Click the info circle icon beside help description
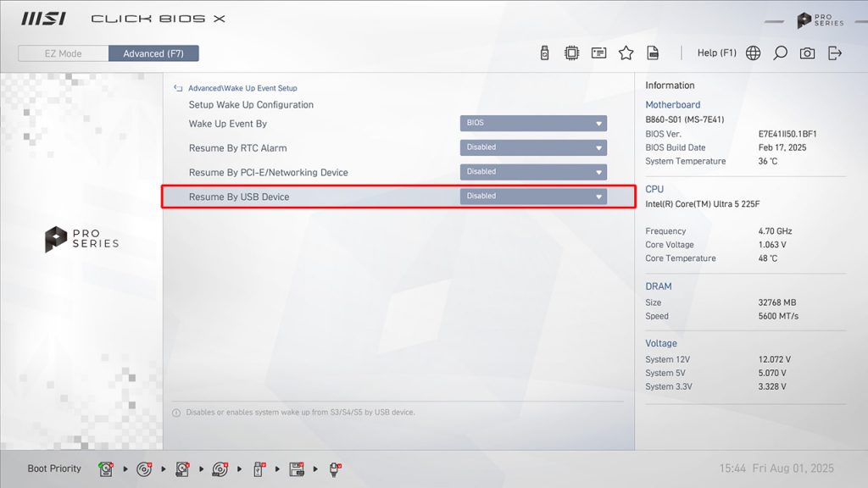The width and height of the screenshot is (868, 488). 176,413
